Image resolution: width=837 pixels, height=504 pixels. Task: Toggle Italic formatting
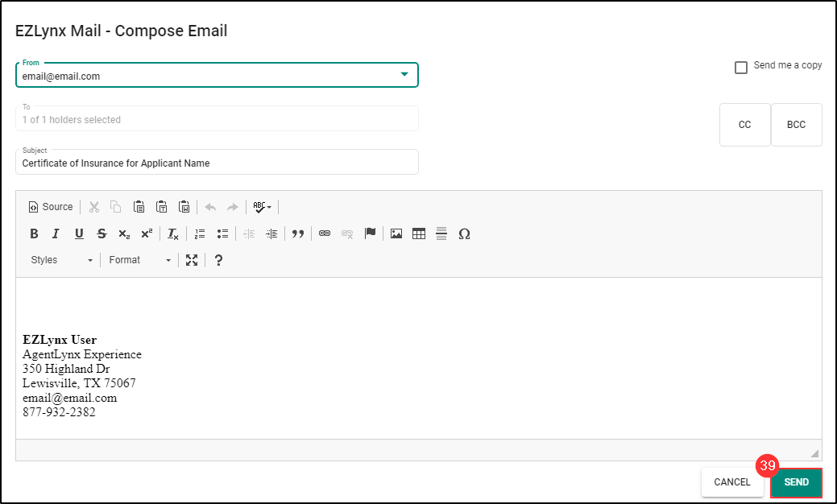click(x=56, y=233)
